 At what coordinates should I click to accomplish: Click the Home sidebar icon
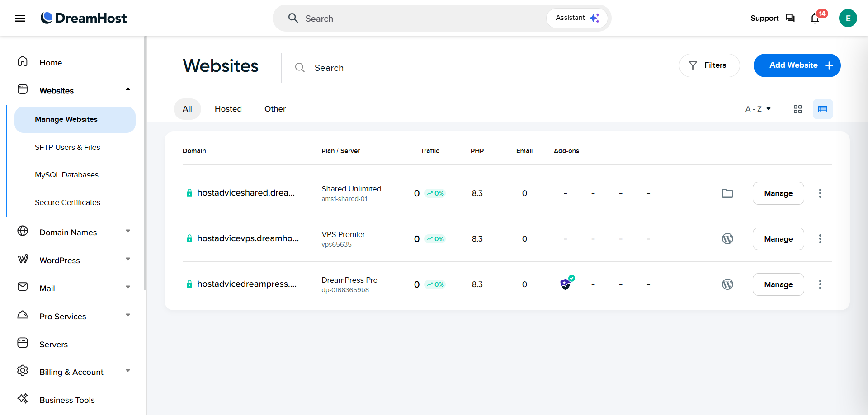(23, 61)
